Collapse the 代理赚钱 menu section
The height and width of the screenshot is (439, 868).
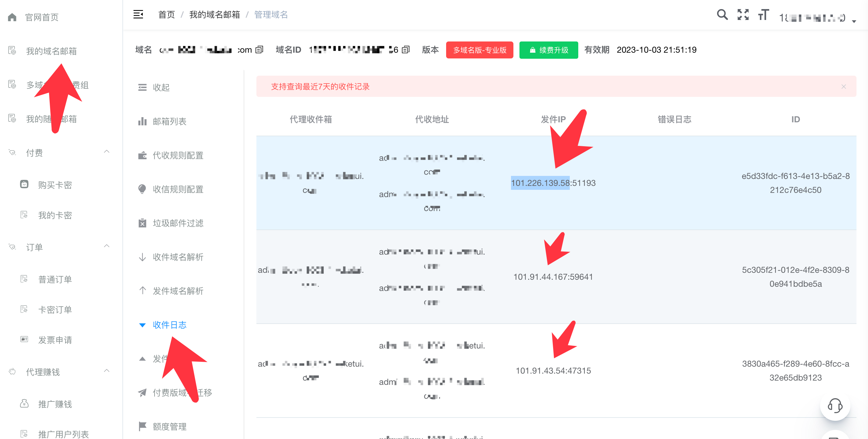[106, 371]
